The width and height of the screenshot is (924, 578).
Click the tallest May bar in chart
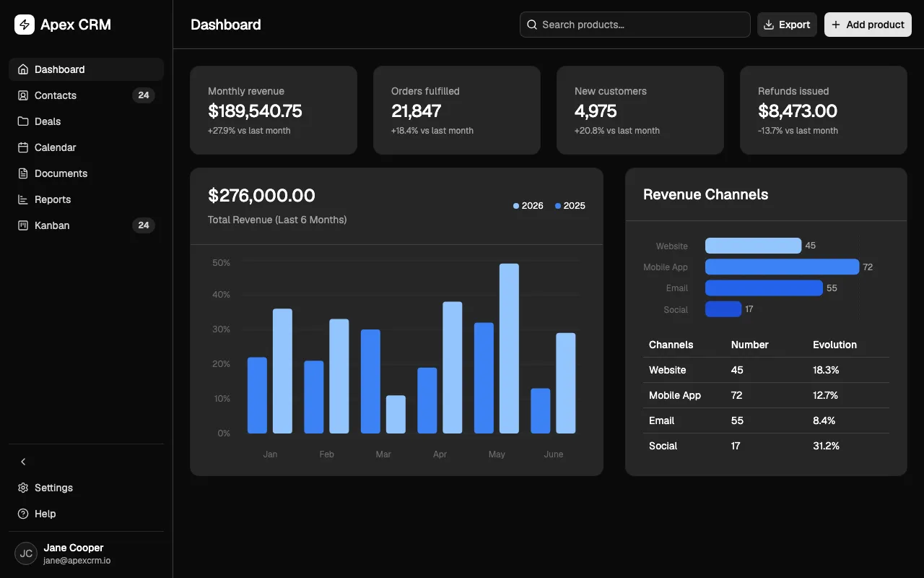pos(509,348)
